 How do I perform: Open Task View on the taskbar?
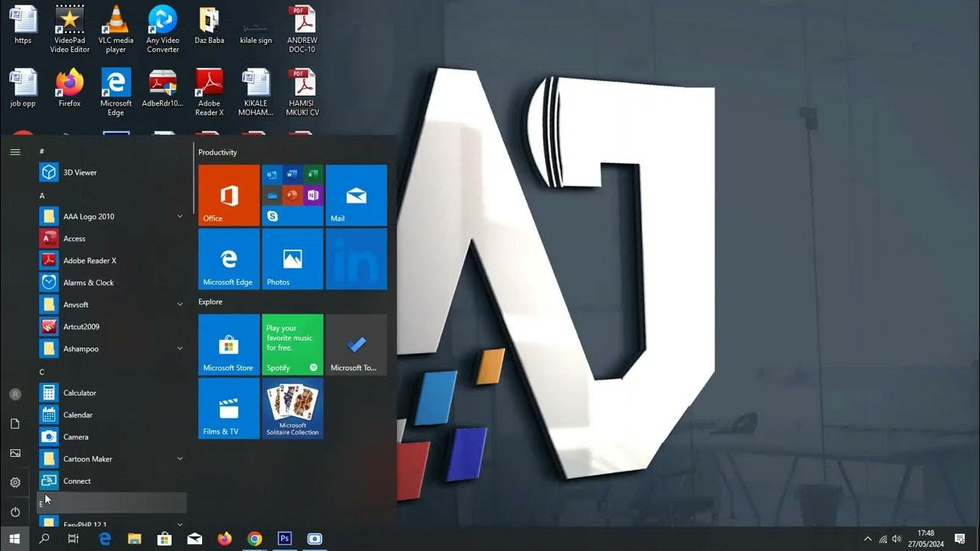click(73, 539)
